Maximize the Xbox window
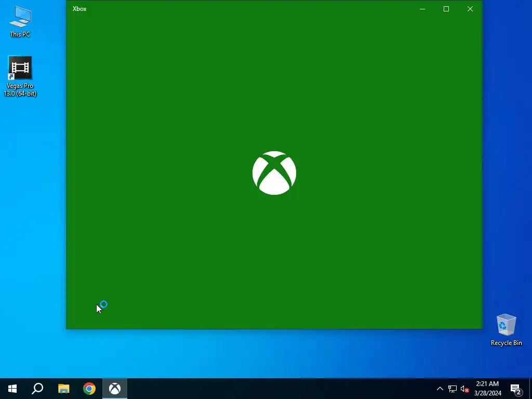 [x=446, y=9]
